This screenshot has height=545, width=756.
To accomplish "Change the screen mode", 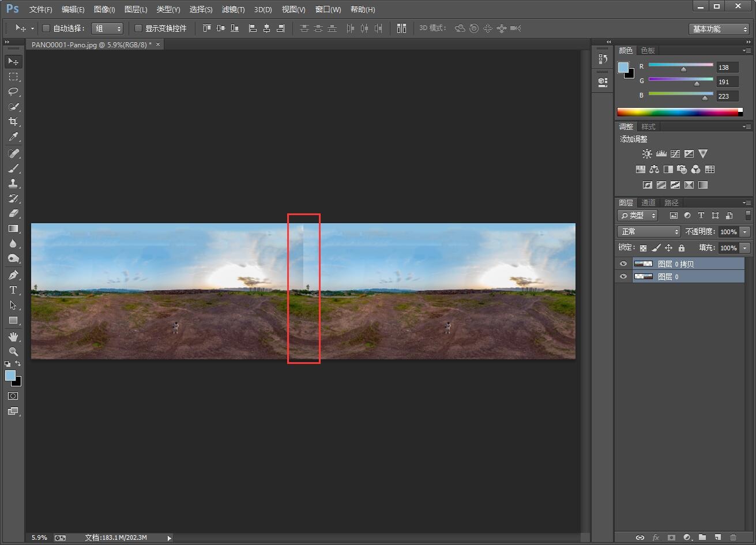I will (13, 411).
